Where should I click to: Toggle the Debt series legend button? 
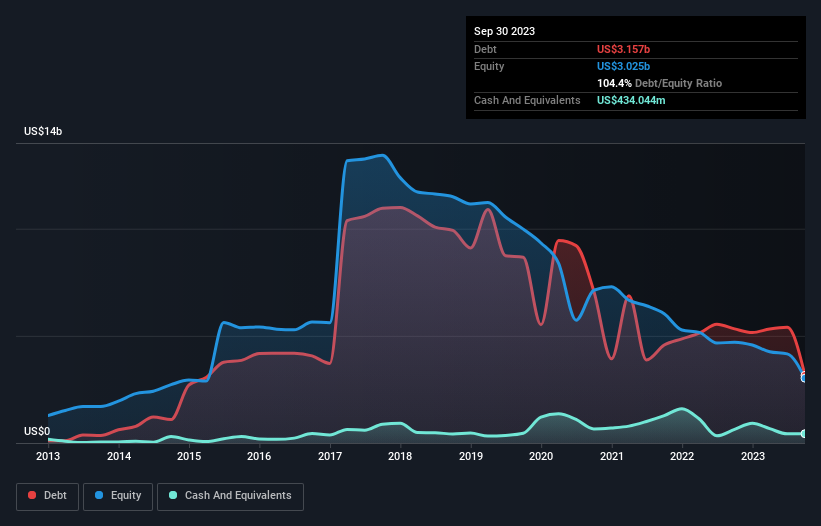click(x=48, y=496)
